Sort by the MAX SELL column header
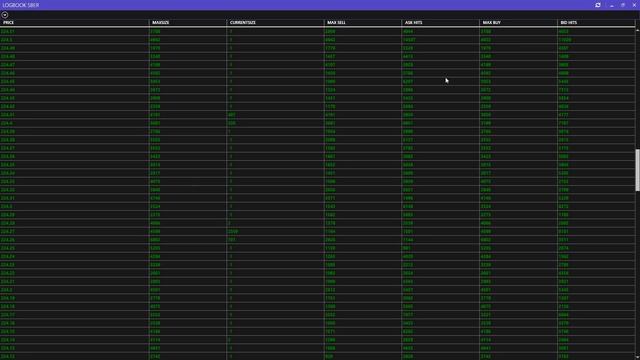This screenshot has width=640, height=360. tap(336, 22)
